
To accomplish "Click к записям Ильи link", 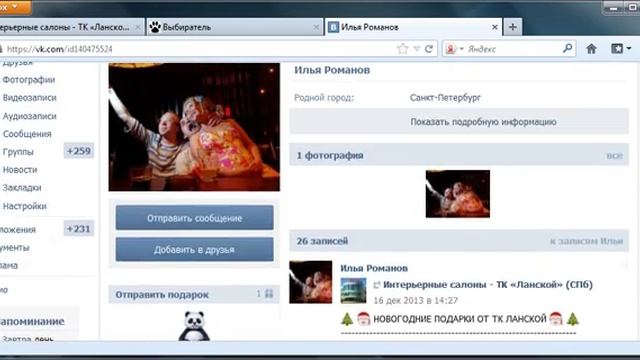I will click(587, 241).
